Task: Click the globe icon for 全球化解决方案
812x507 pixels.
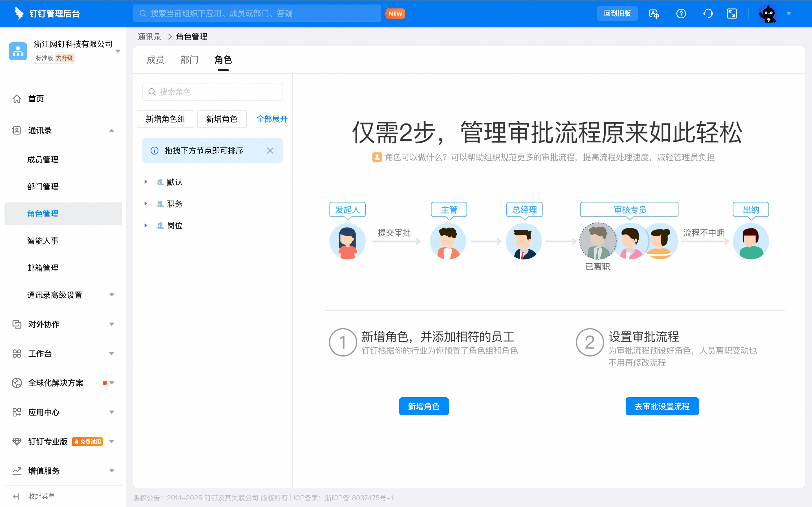Action: 17,383
